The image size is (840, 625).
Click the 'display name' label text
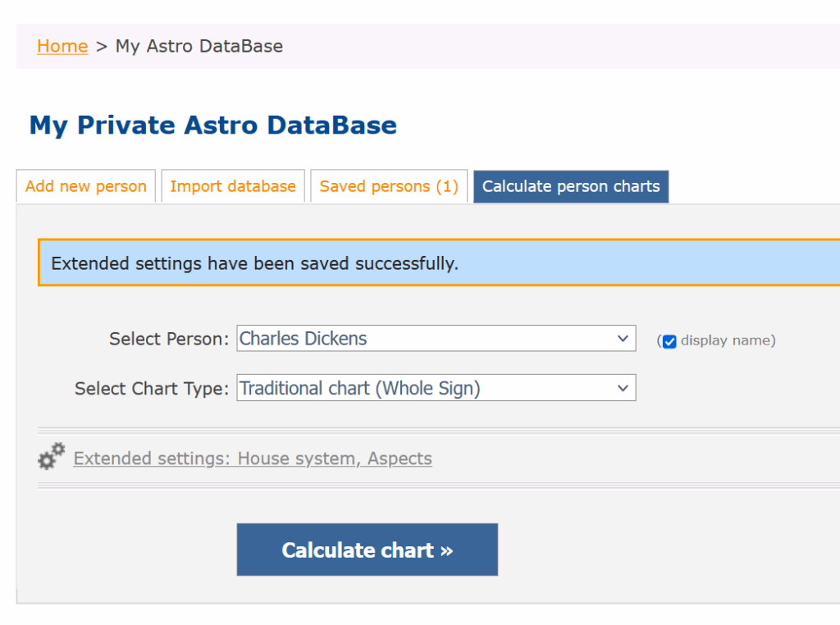click(726, 340)
